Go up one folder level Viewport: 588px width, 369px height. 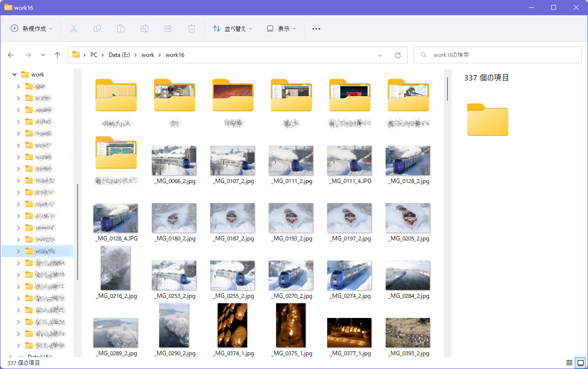57,55
